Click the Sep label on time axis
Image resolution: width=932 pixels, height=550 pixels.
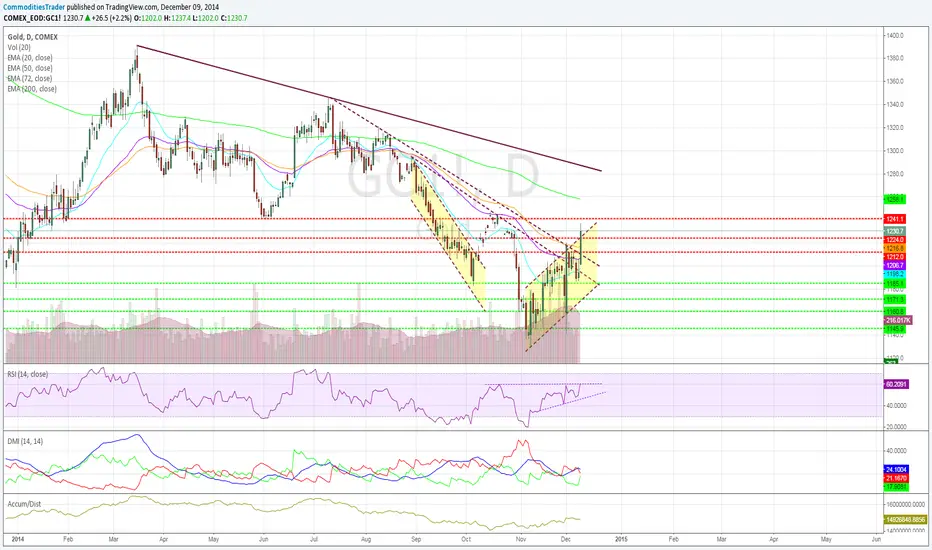point(416,539)
